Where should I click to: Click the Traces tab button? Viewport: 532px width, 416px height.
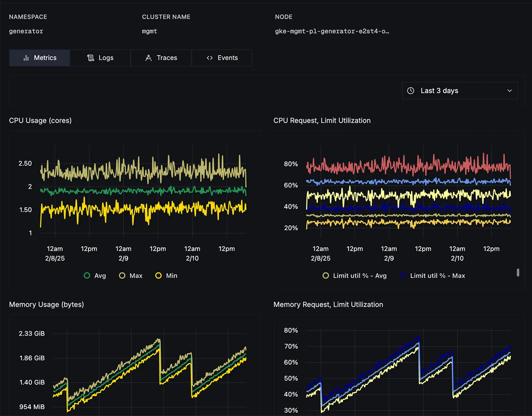(161, 58)
